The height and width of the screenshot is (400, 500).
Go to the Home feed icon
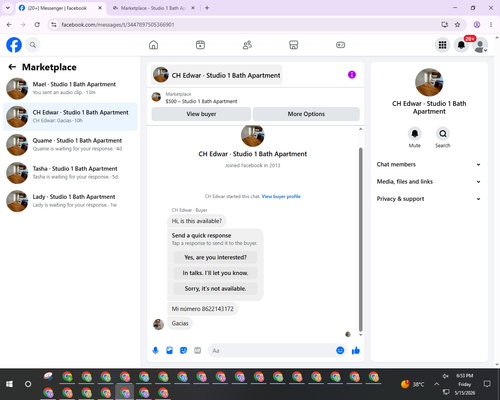153,45
